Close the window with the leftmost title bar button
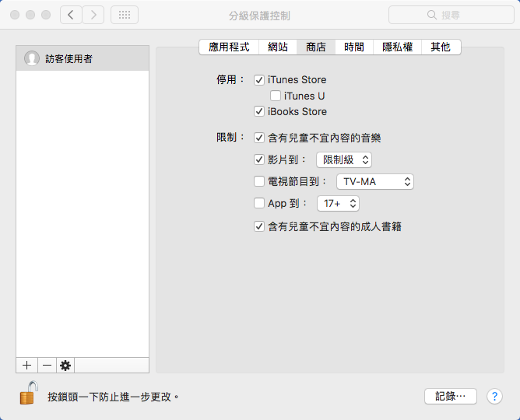 (x=15, y=15)
